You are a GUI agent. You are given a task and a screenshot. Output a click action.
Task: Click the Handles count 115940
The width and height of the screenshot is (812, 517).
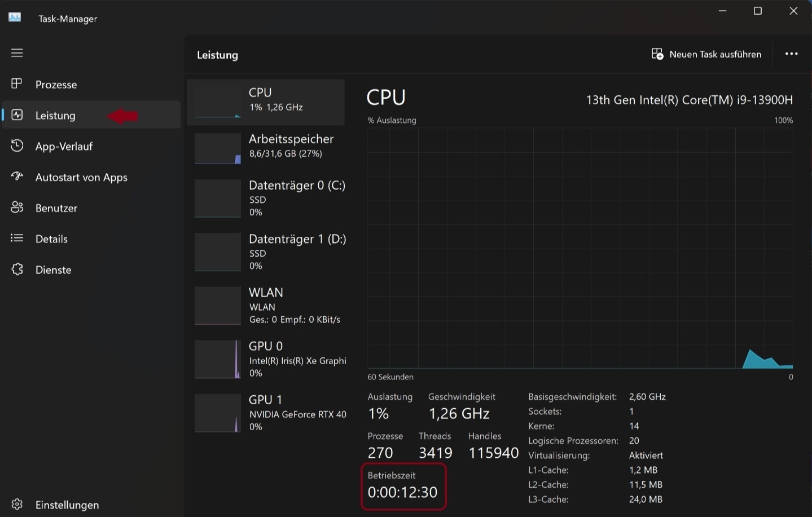pos(494,453)
